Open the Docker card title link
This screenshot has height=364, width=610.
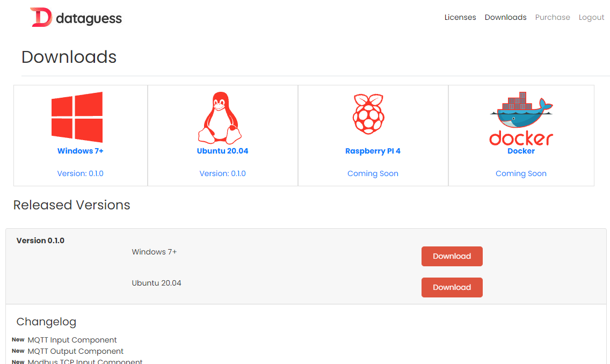point(521,151)
